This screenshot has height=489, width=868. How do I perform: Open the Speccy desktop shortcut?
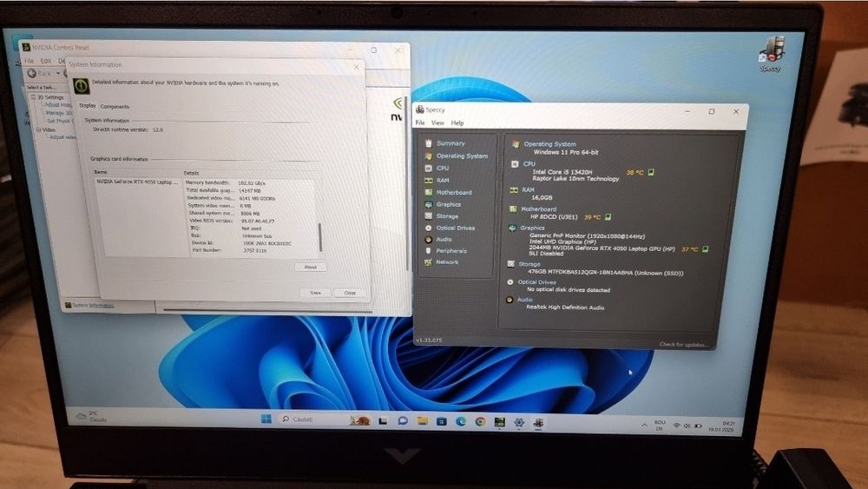point(771,54)
